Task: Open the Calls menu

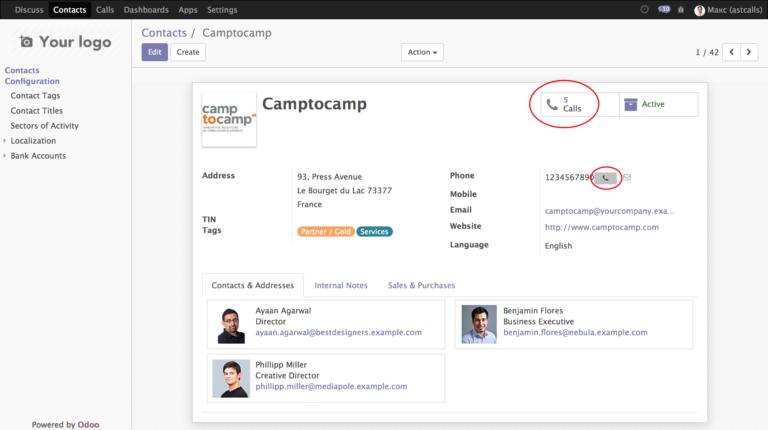Action: click(105, 10)
